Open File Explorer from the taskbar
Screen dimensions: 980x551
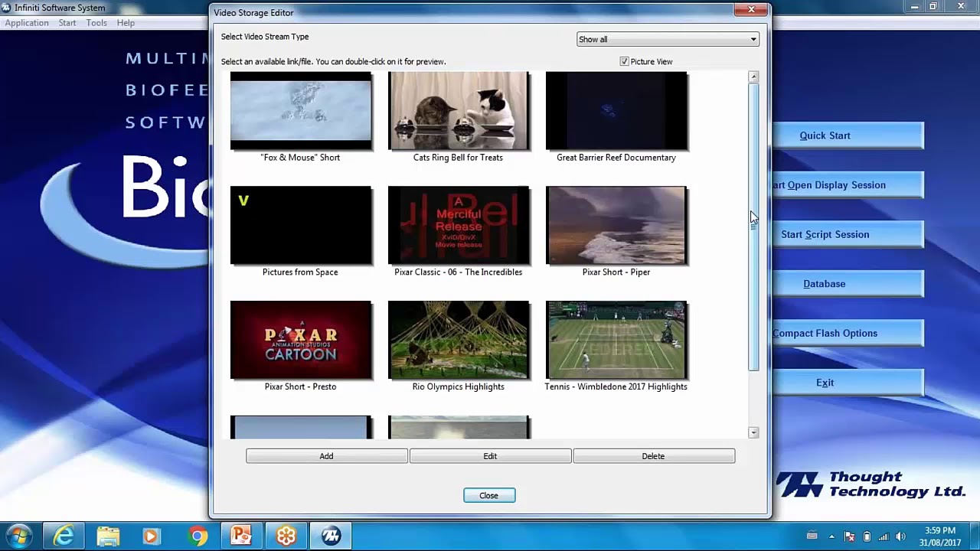click(108, 536)
